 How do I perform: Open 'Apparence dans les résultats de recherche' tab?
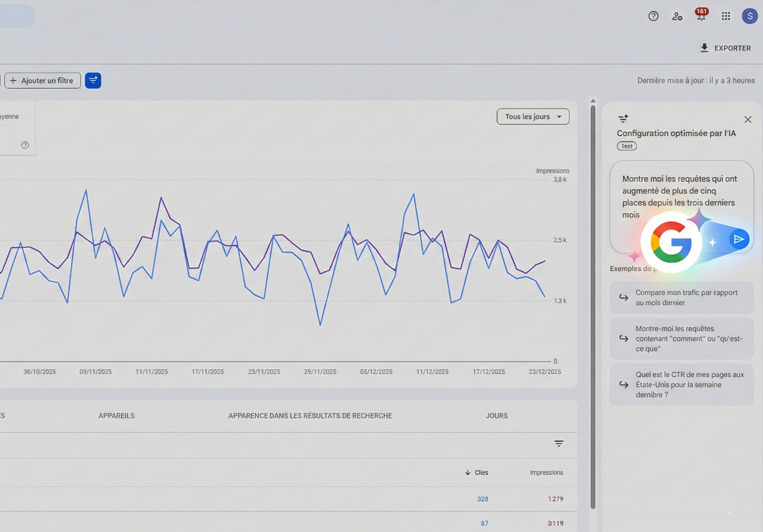point(310,416)
